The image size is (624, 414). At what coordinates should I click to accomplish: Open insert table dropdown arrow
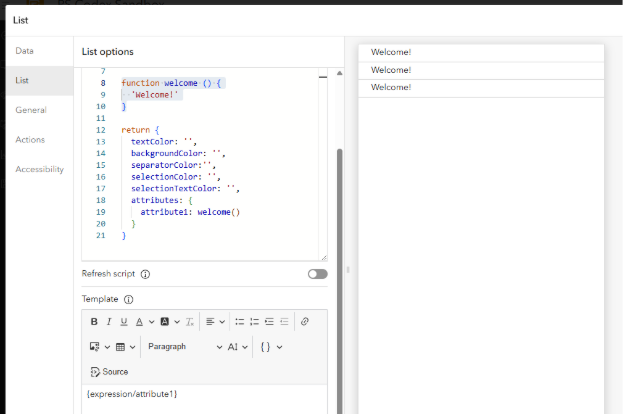coord(133,347)
